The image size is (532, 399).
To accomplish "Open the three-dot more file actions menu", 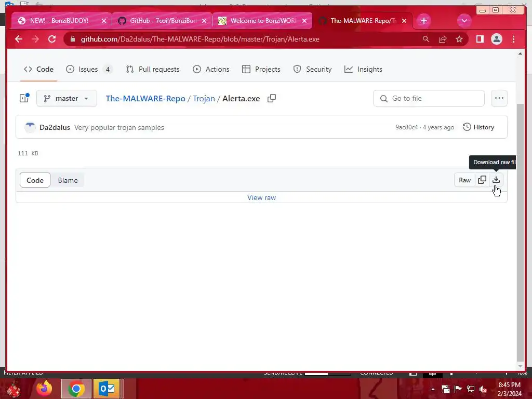I will pyautogui.click(x=499, y=98).
